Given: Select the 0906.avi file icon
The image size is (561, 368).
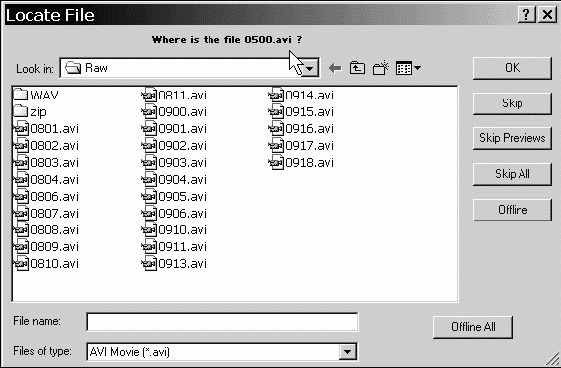Looking at the screenshot, I should 149,214.
